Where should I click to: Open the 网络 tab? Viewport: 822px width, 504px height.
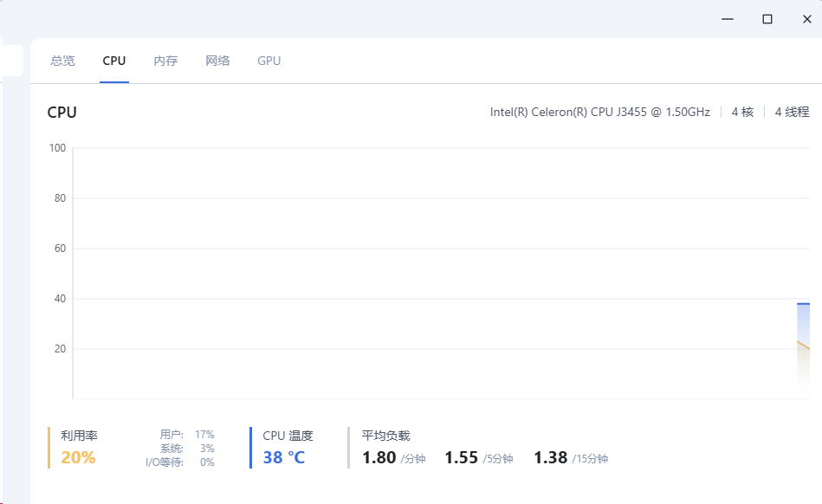[x=217, y=61]
